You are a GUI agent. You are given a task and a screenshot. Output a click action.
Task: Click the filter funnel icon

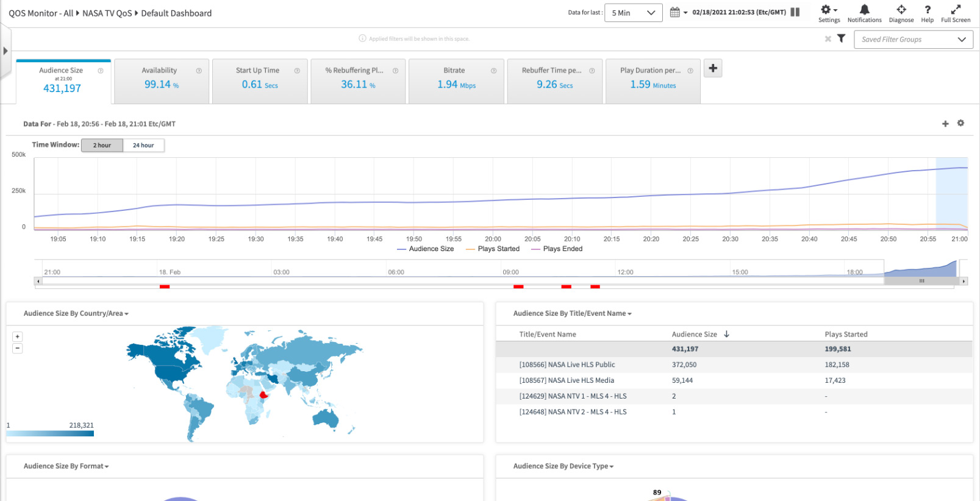point(841,38)
